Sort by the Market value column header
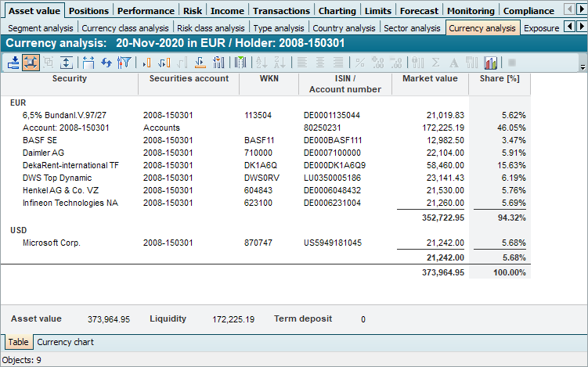Image resolution: width=588 pixels, height=367 pixels. coord(430,78)
